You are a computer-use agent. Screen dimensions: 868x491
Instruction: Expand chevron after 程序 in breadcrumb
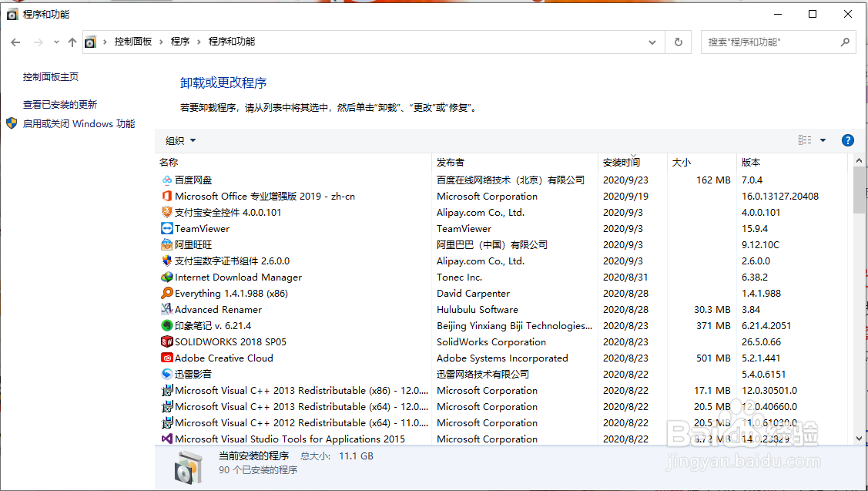pos(199,42)
